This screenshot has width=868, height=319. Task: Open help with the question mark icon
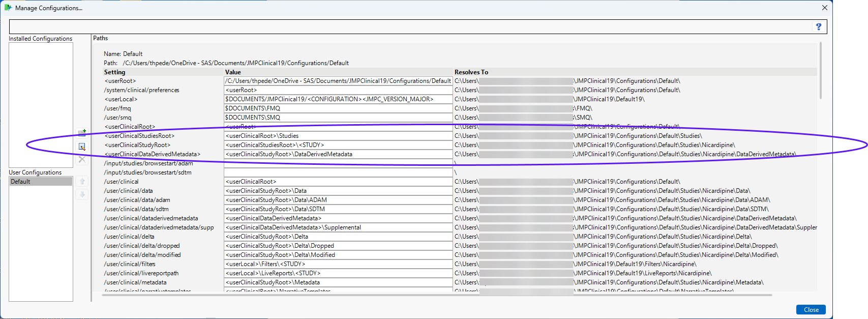[x=818, y=26]
